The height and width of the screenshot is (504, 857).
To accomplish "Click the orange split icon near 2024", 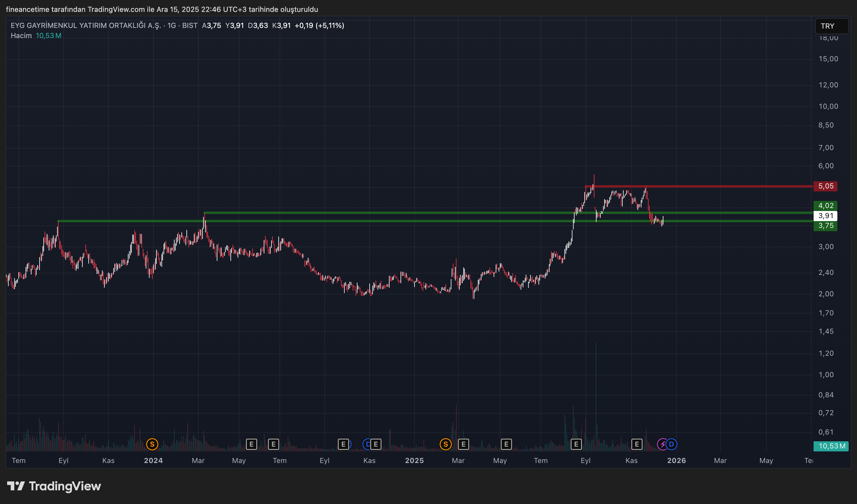I will point(152,444).
